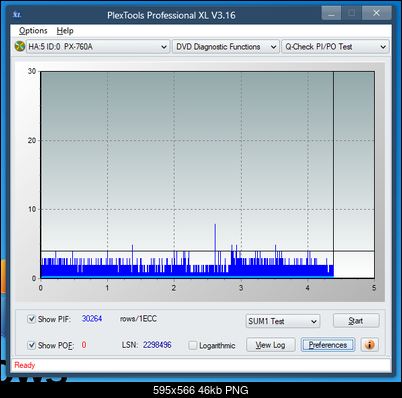Toggle the Show PIF checkbox
This screenshot has width=402, height=398.
31,319
